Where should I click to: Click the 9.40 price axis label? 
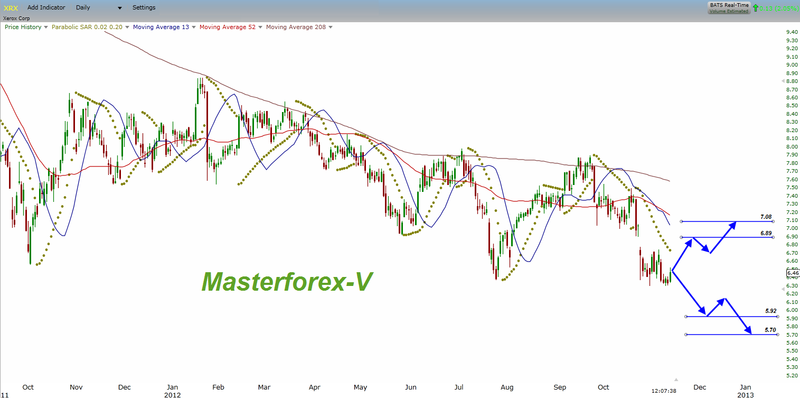pyautogui.click(x=792, y=32)
